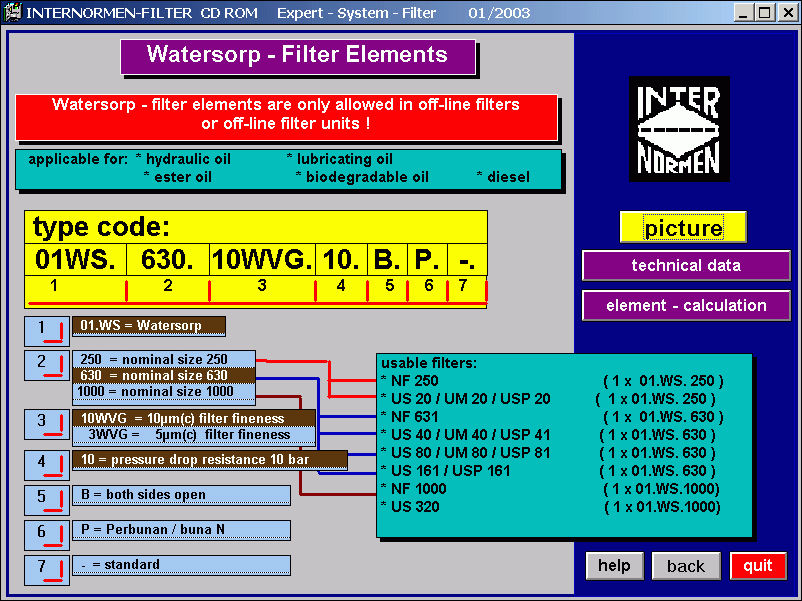The height and width of the screenshot is (601, 802).
Task: Open the picture view button
Action: 683,227
